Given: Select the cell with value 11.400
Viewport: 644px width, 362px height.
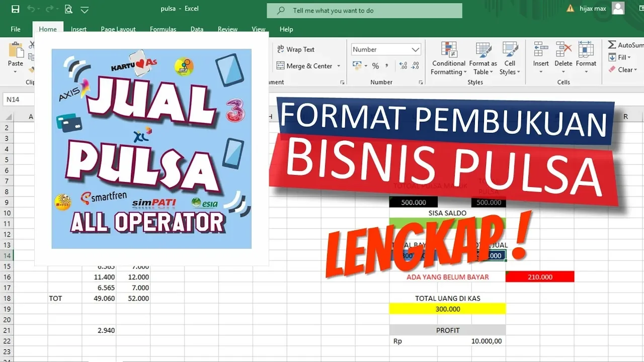Looking at the screenshot, I should pyautogui.click(x=99, y=277).
